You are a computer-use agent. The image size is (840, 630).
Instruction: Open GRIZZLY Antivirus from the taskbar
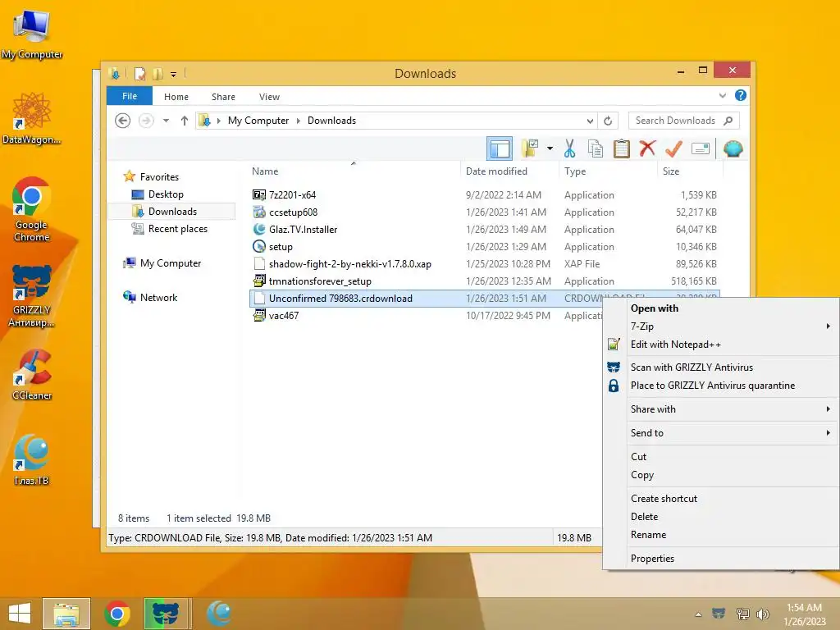pos(166,614)
